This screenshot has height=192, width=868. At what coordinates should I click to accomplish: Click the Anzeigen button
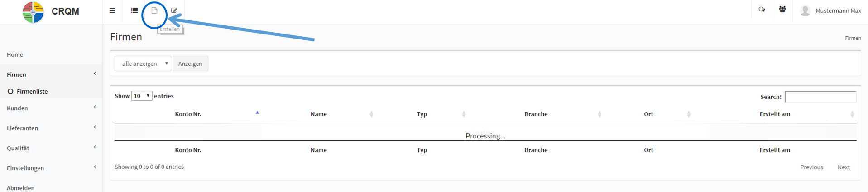(x=190, y=64)
